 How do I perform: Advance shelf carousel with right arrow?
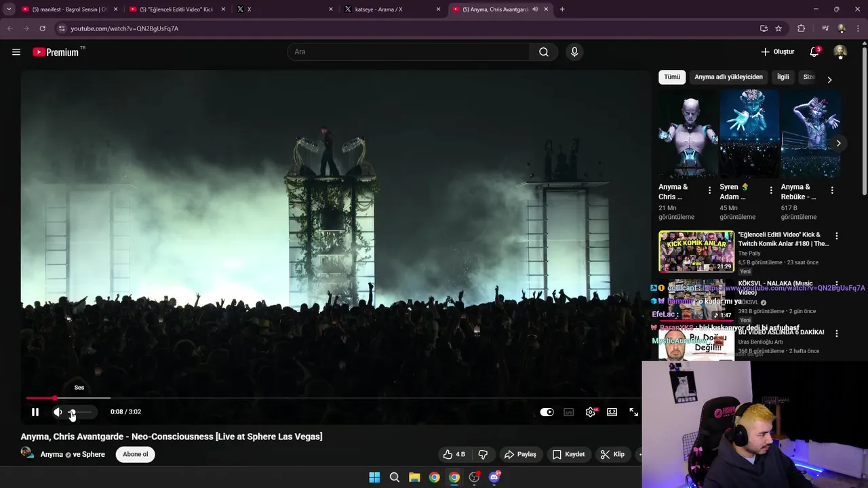click(838, 143)
